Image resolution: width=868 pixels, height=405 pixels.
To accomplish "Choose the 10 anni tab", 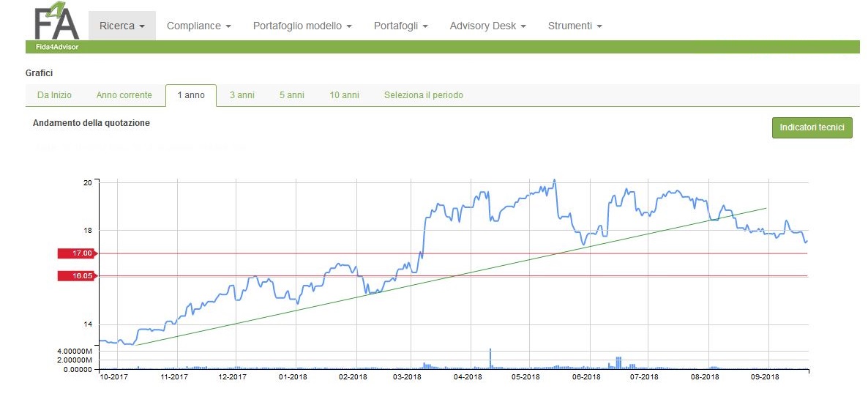I will [344, 95].
